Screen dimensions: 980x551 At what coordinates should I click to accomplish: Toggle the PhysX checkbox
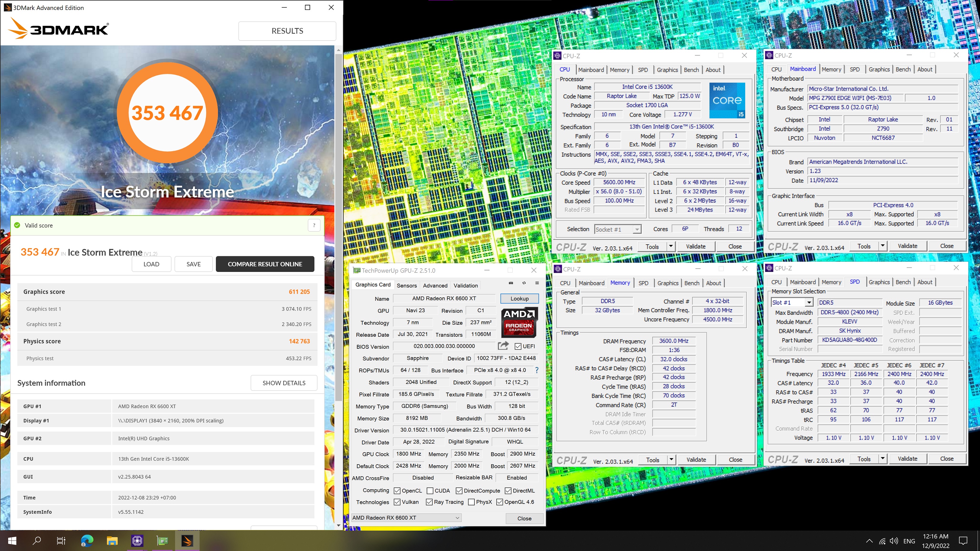471,502
